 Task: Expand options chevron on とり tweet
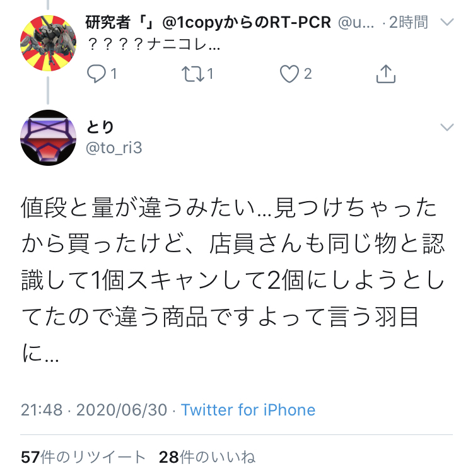tap(447, 127)
